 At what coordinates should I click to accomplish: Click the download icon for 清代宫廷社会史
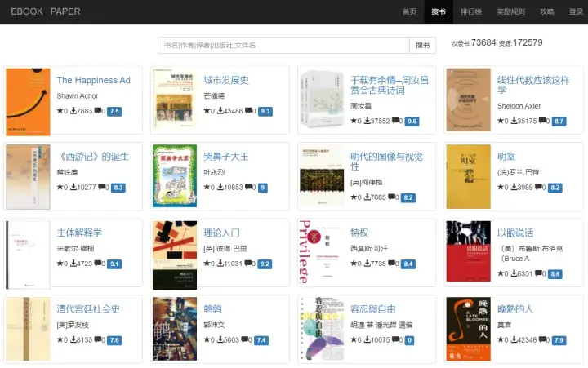[73, 339]
